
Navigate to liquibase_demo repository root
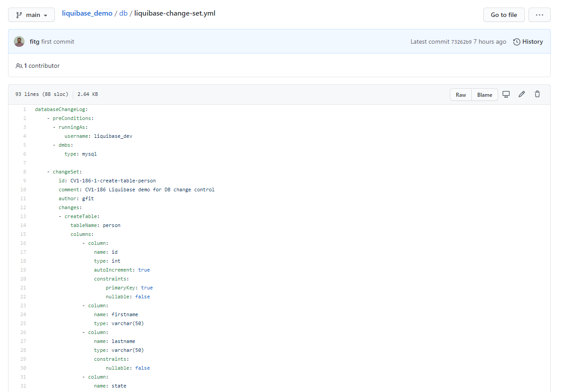[87, 13]
